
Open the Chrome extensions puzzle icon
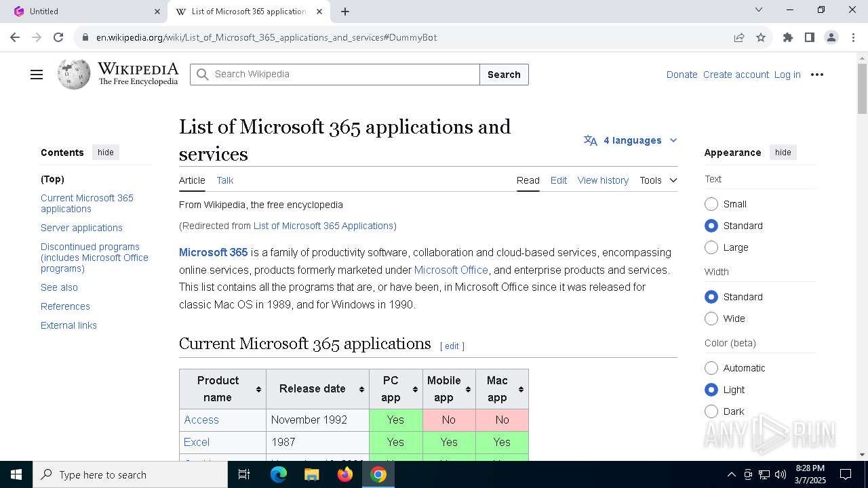coord(787,37)
